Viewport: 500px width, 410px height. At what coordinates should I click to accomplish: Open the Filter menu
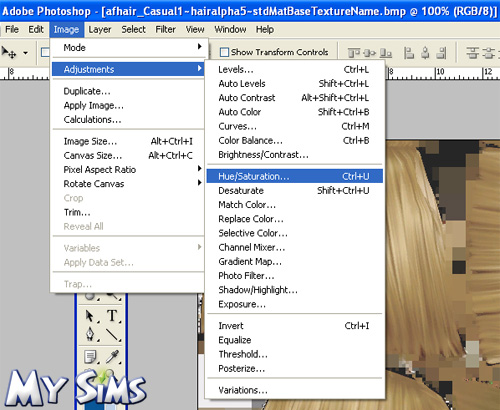pyautogui.click(x=165, y=29)
